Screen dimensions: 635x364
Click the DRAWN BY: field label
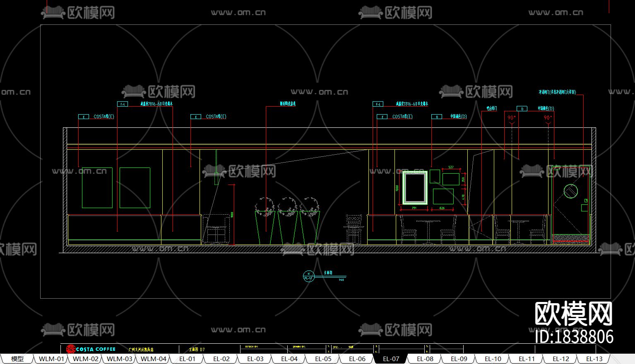[299, 347]
